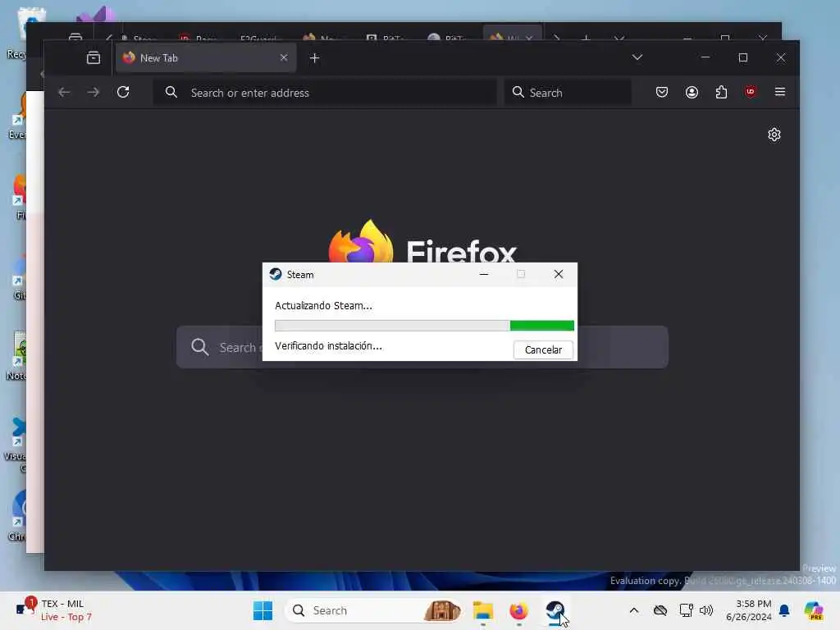The height and width of the screenshot is (630, 840).
Task: Show hidden tray icons chevron
Action: pos(634,610)
